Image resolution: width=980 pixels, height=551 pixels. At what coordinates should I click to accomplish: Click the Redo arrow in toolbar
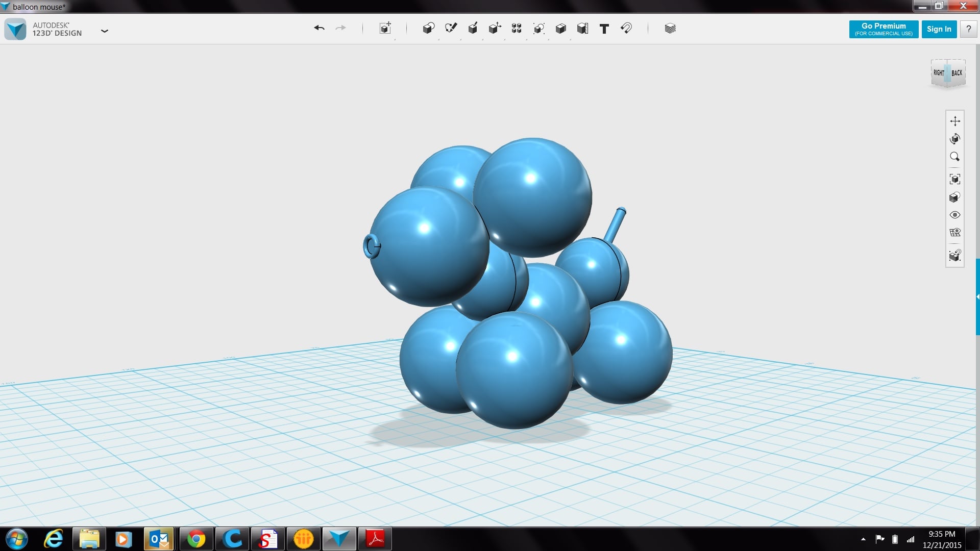tap(340, 28)
